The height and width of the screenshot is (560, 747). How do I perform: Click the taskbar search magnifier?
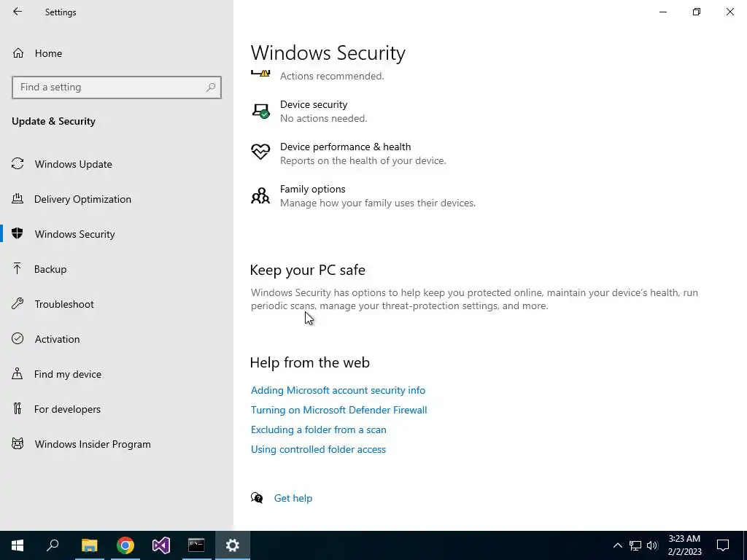point(53,545)
